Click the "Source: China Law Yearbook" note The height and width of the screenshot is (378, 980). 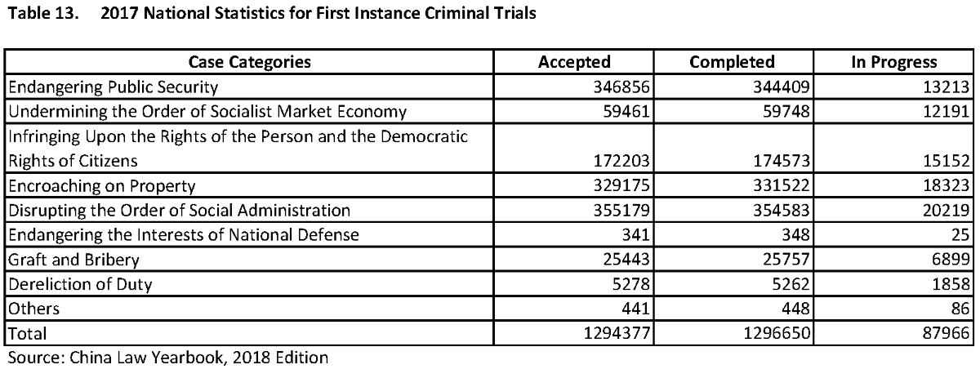[168, 358]
